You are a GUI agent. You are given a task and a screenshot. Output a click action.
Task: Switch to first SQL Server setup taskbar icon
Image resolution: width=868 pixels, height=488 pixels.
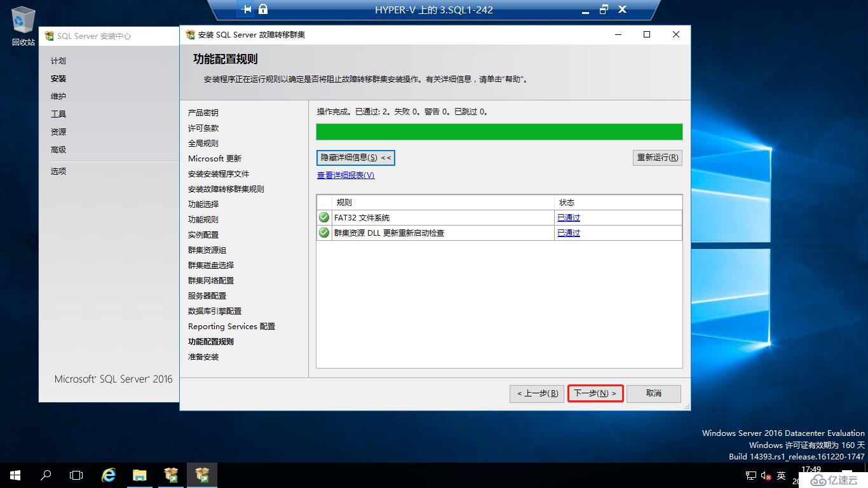(x=171, y=475)
